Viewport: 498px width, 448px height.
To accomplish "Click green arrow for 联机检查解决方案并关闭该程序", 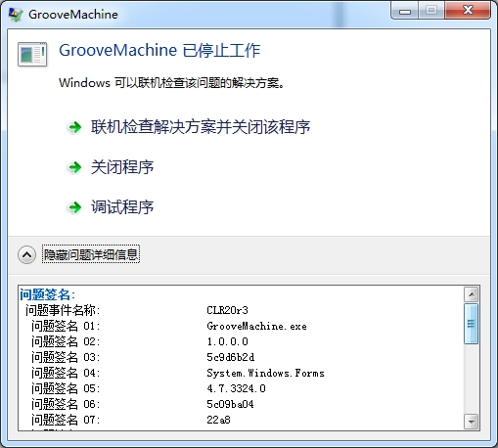I will 75,127.
